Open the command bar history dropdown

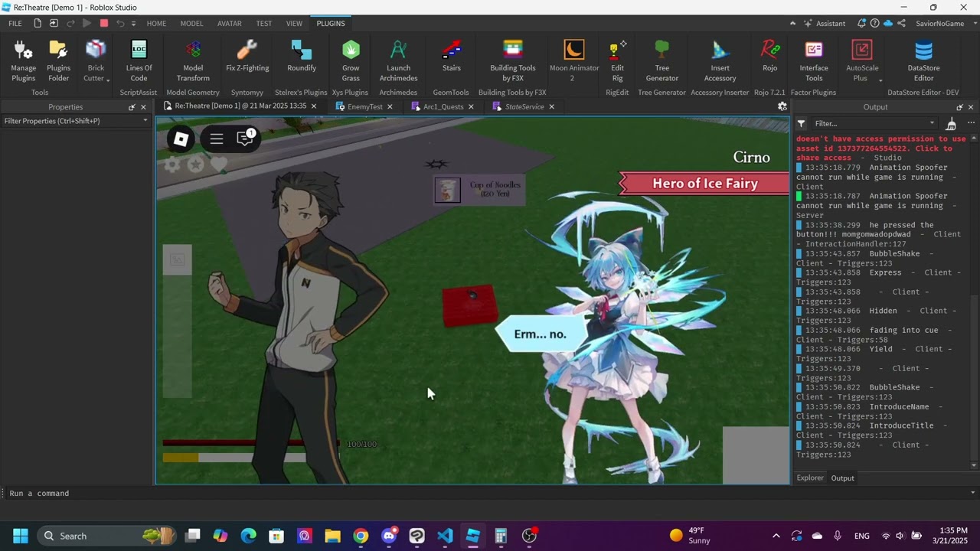(x=972, y=493)
